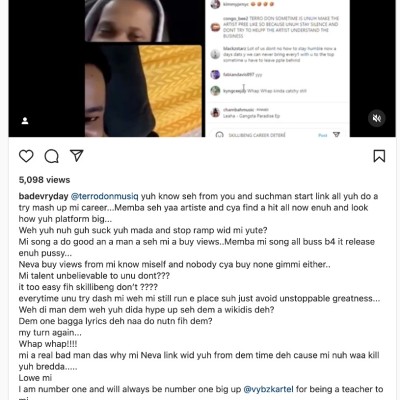Screen dimensions: 400x400
Task: Share the post with the paper plane icon
Action: [x=77, y=156]
